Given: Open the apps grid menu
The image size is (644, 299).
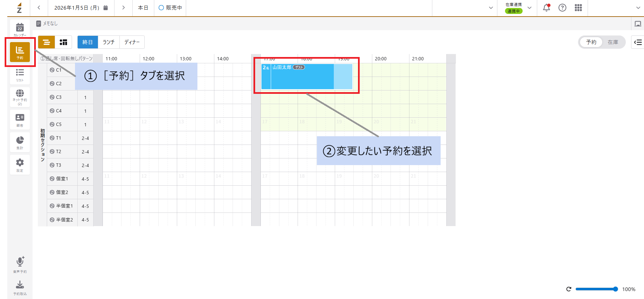Looking at the screenshot, I should click(x=578, y=8).
